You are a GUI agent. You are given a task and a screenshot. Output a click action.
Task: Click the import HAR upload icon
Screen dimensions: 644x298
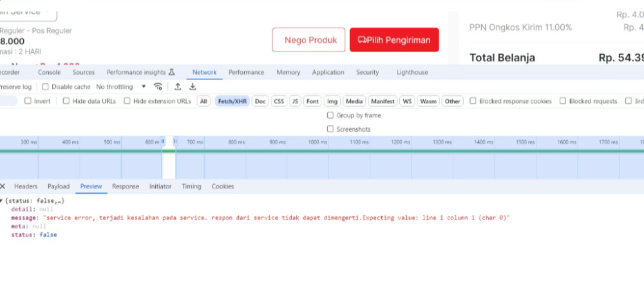[178, 87]
